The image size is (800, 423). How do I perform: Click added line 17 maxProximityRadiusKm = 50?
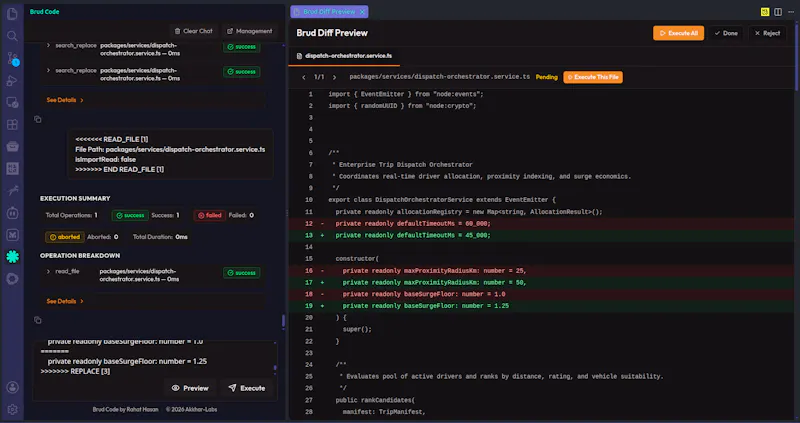point(541,283)
